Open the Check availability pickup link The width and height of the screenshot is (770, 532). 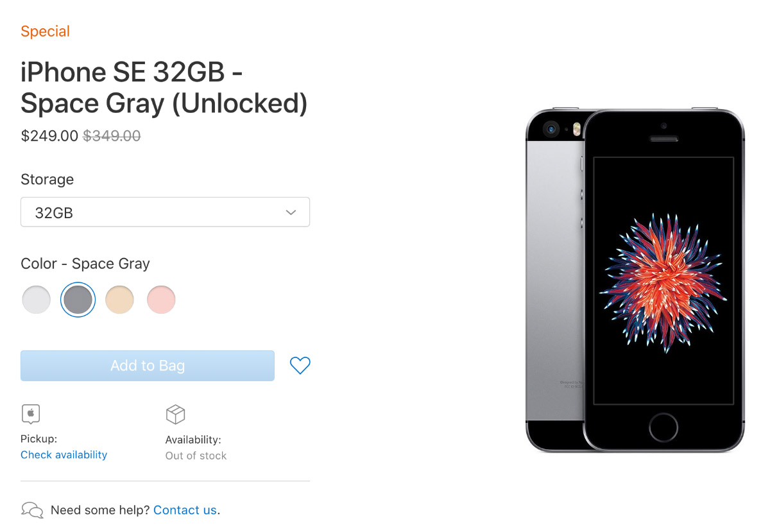[64, 455]
